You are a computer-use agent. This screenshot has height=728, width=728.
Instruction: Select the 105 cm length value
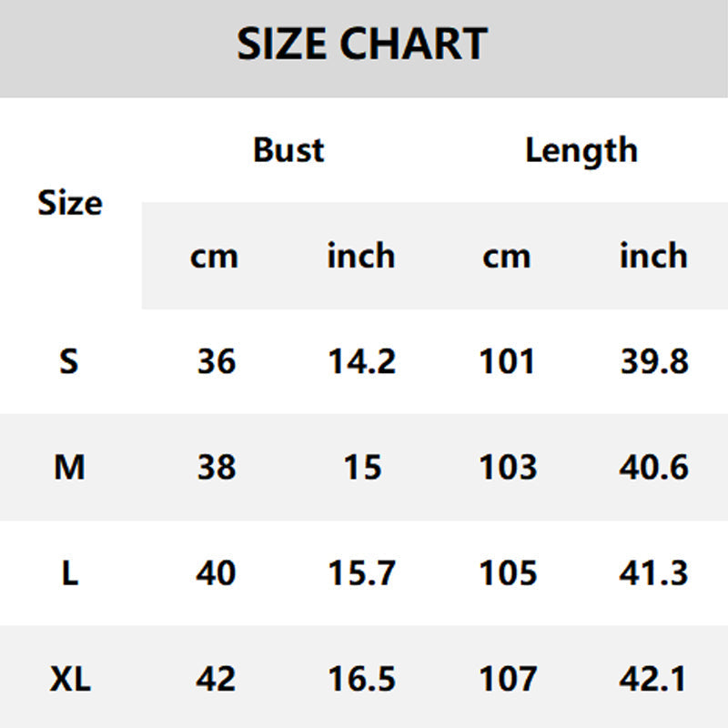(507, 573)
